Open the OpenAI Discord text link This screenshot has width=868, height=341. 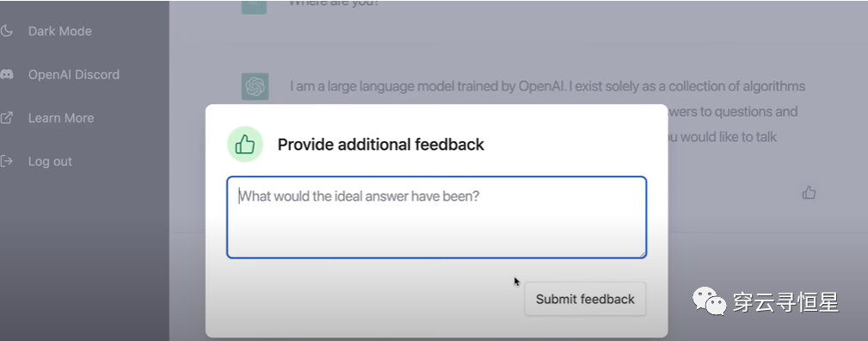point(74,74)
